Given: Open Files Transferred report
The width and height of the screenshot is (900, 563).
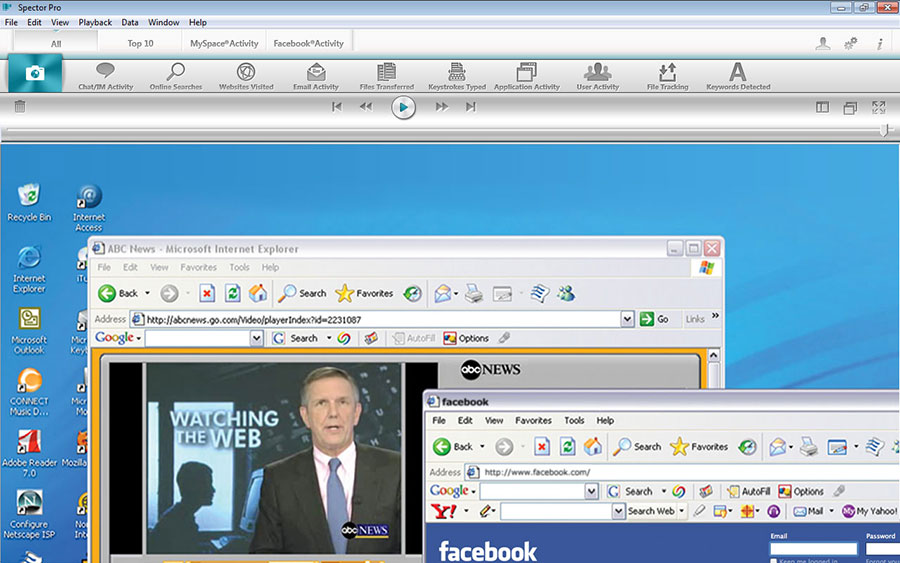Looking at the screenshot, I should point(386,76).
